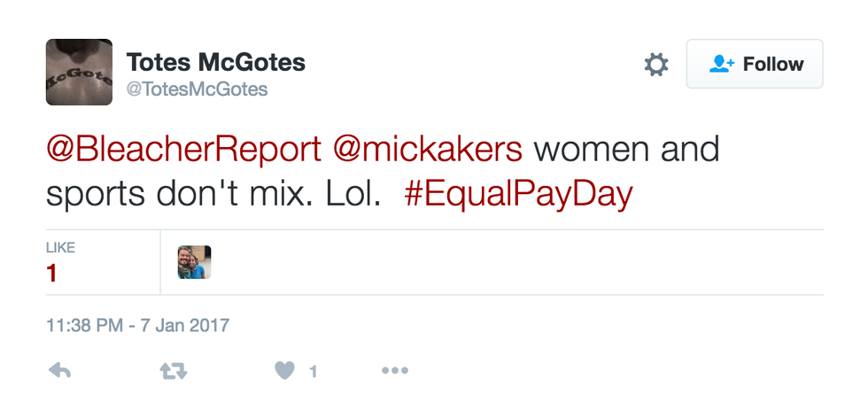
Task: Open the Totes McGotes display name link
Action: pos(216,62)
